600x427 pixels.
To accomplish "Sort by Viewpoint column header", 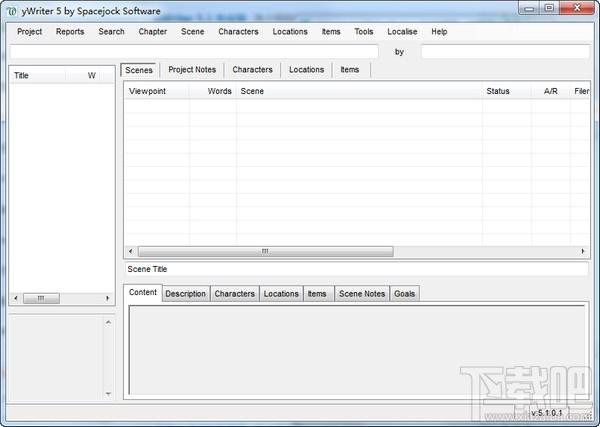I will pyautogui.click(x=157, y=91).
